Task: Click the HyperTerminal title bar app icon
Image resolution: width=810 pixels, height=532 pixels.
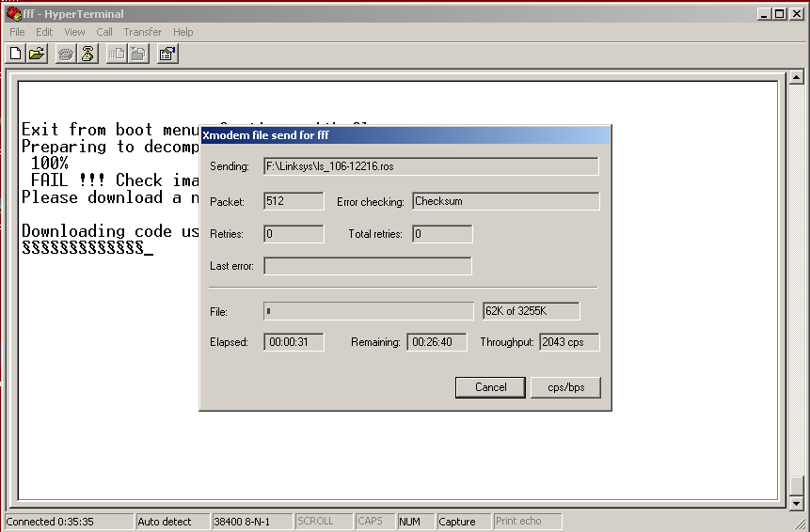Action: coord(13,14)
